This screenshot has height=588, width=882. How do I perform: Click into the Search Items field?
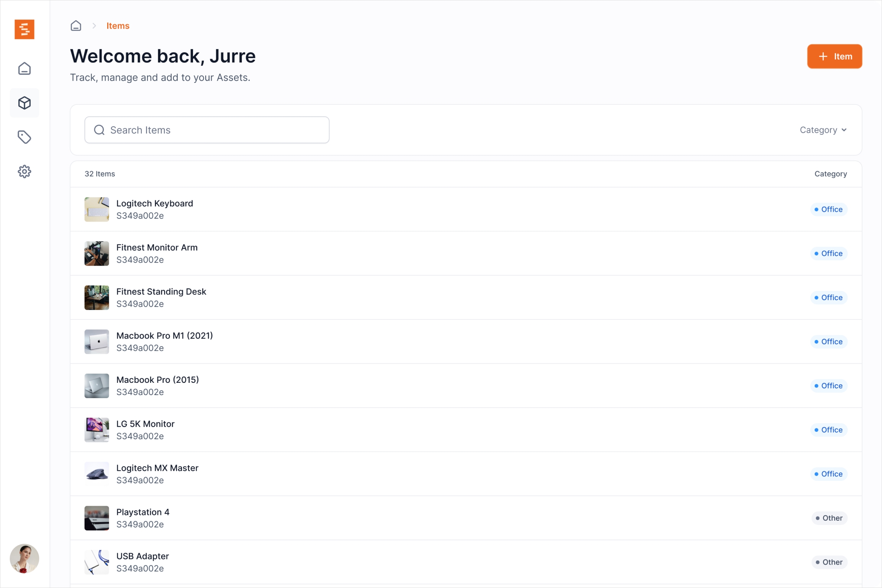pos(214,130)
